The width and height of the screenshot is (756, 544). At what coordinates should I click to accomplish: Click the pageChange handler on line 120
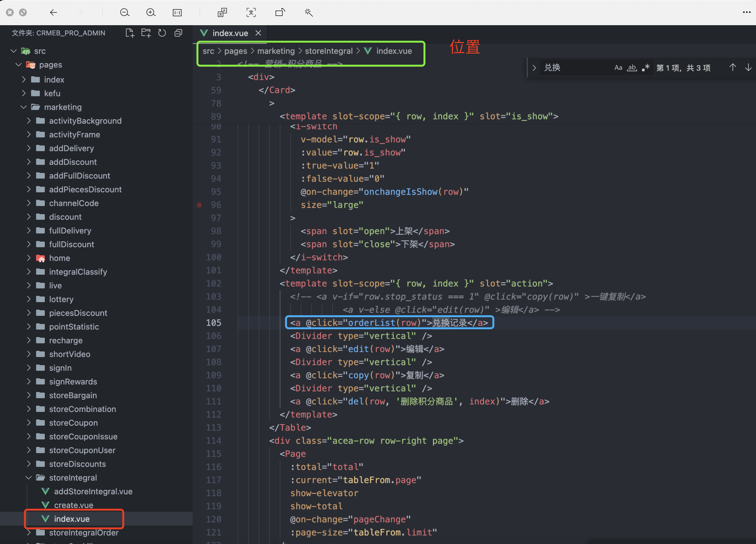[379, 519]
